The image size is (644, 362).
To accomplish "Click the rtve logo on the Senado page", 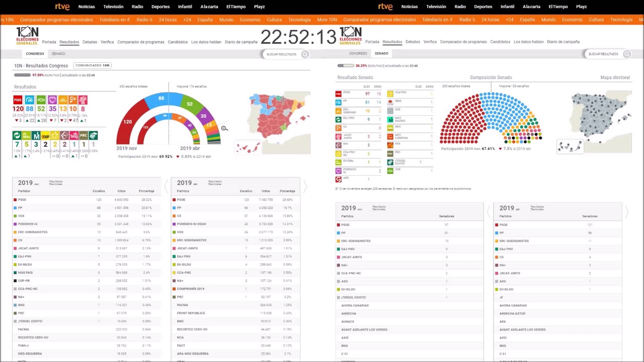I will click(x=385, y=7).
